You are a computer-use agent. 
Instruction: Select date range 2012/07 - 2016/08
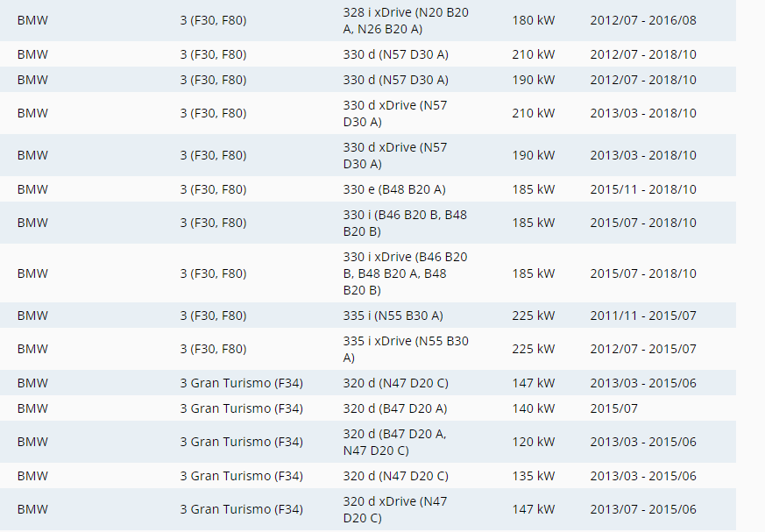pos(643,20)
